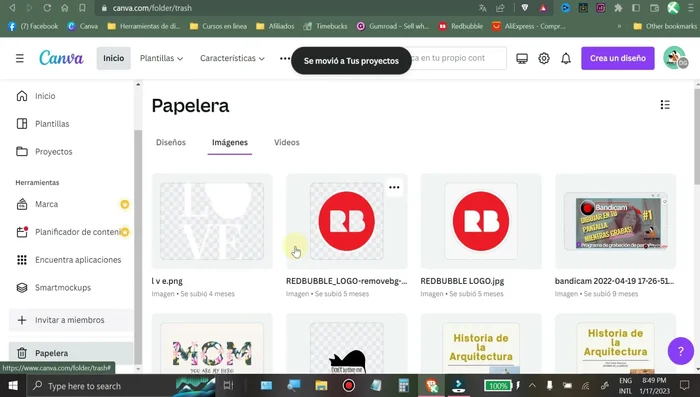
Task: Open the purple help question mark button
Action: 680,351
